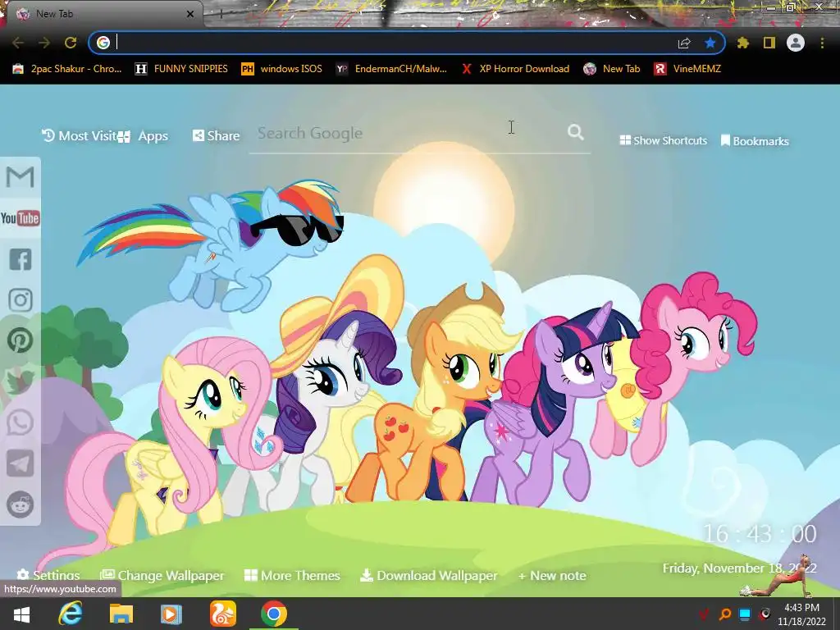Open taskbar clock 4:43 PM
Screen dimensions: 840x630
click(801, 614)
